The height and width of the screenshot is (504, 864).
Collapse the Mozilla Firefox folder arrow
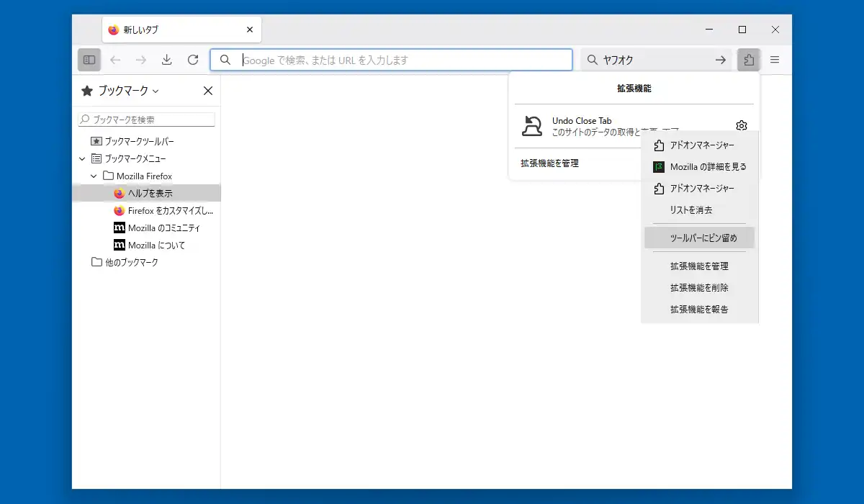tap(94, 176)
